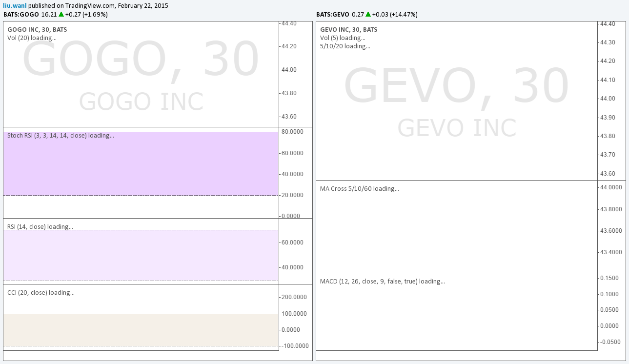The image size is (629, 364).
Task: Click 80.0000 on the Stoch RSI axis
Action: 292,132
